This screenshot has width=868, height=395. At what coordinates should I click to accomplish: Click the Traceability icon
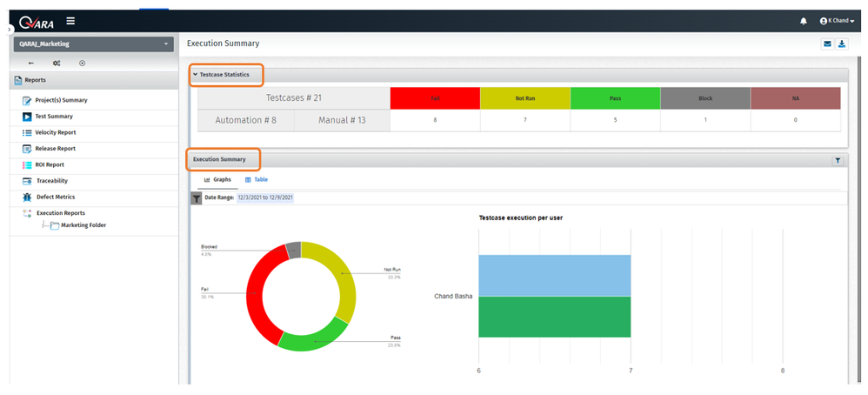point(27,181)
